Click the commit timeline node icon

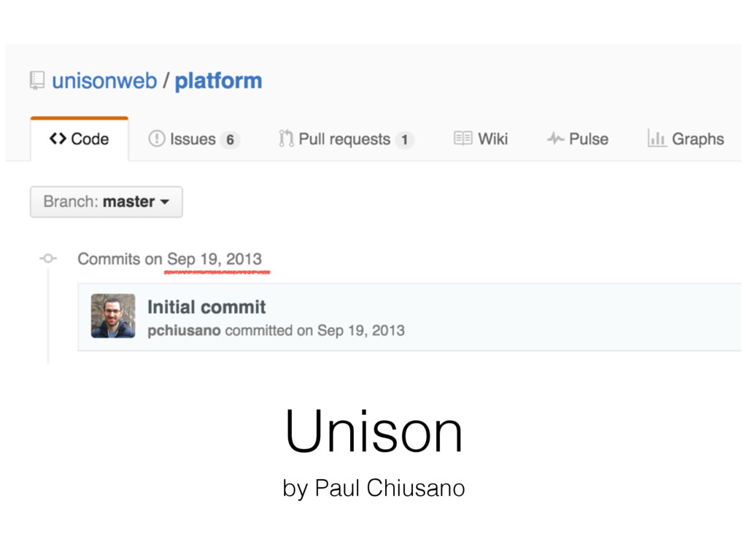tap(48, 259)
